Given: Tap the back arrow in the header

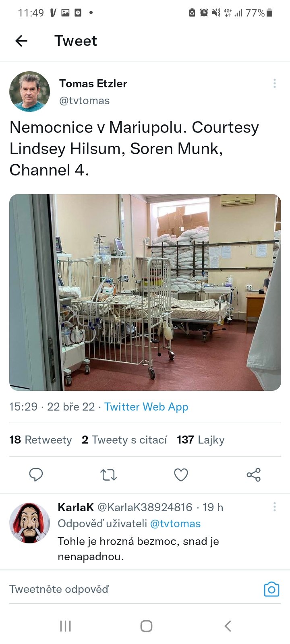Looking at the screenshot, I should (21, 41).
